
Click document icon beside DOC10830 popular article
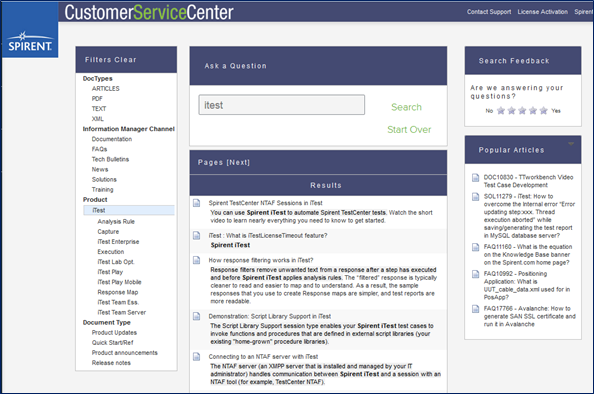(x=475, y=178)
